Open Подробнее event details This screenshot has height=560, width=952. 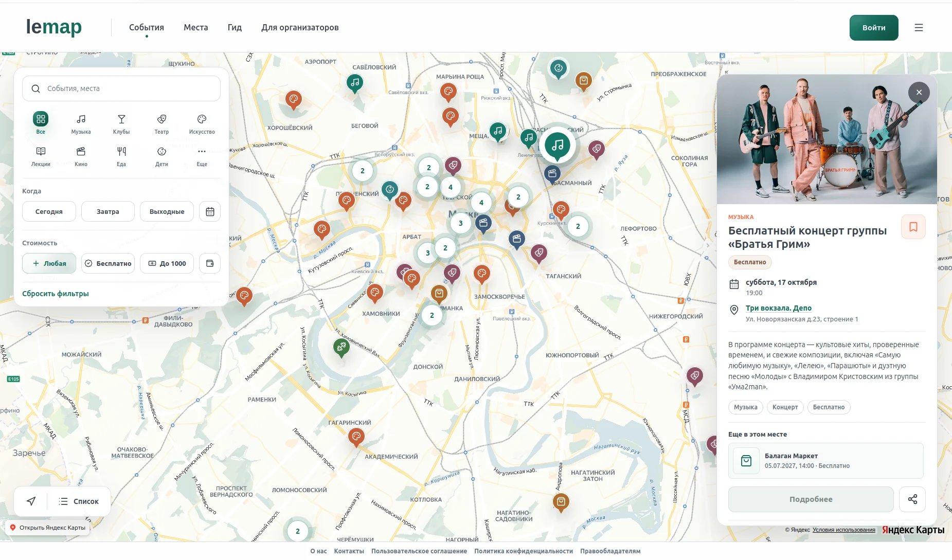coord(811,499)
